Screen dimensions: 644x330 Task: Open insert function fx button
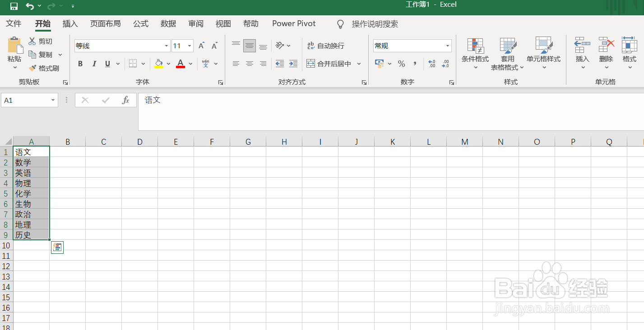tap(125, 100)
